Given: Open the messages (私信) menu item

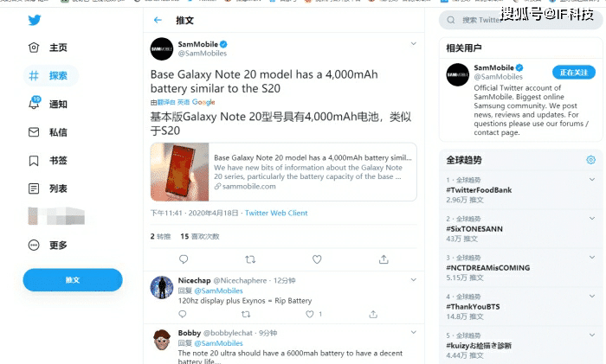Looking at the screenshot, I should coord(48,132).
